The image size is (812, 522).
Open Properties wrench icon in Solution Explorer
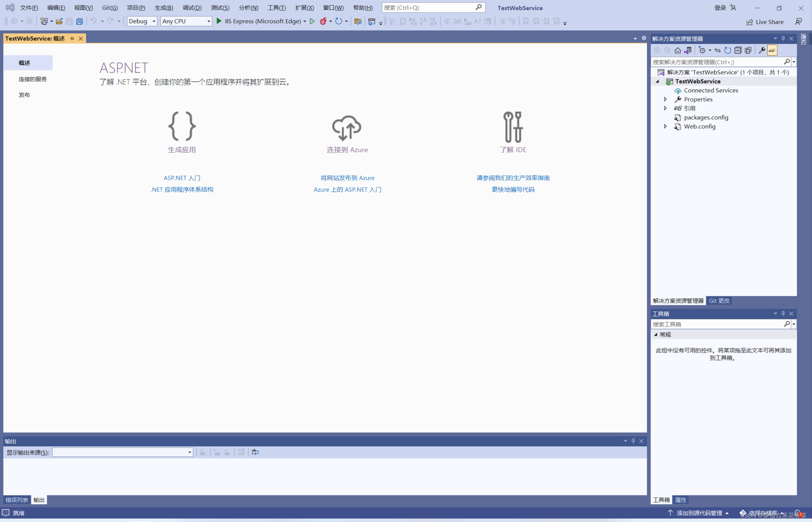[x=762, y=50]
